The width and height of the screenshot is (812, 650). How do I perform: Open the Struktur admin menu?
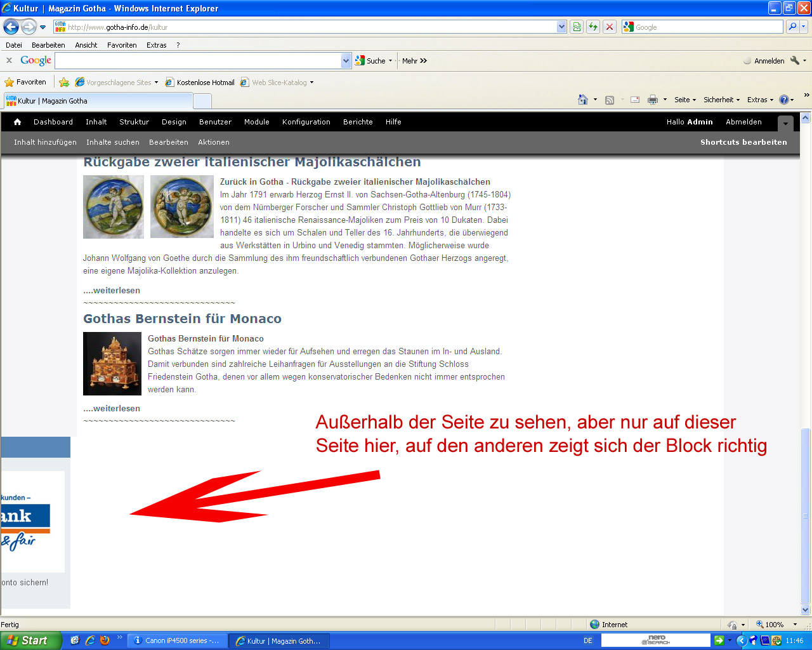134,122
